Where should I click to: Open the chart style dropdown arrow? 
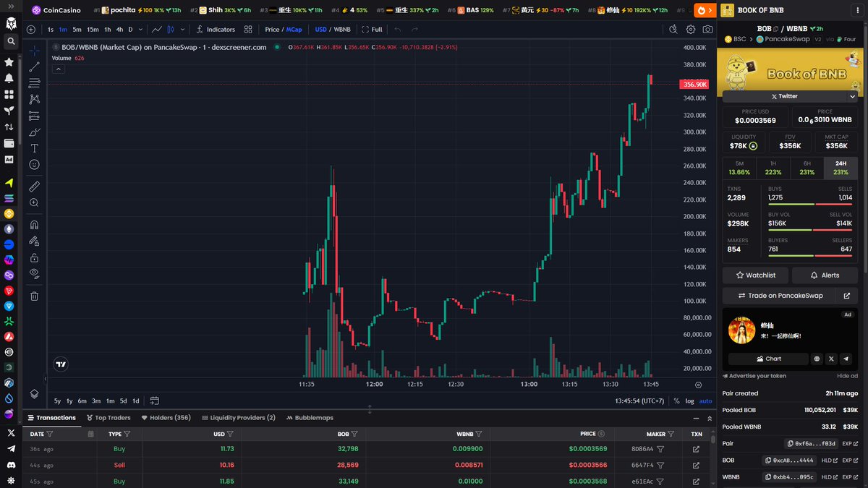[x=182, y=30]
